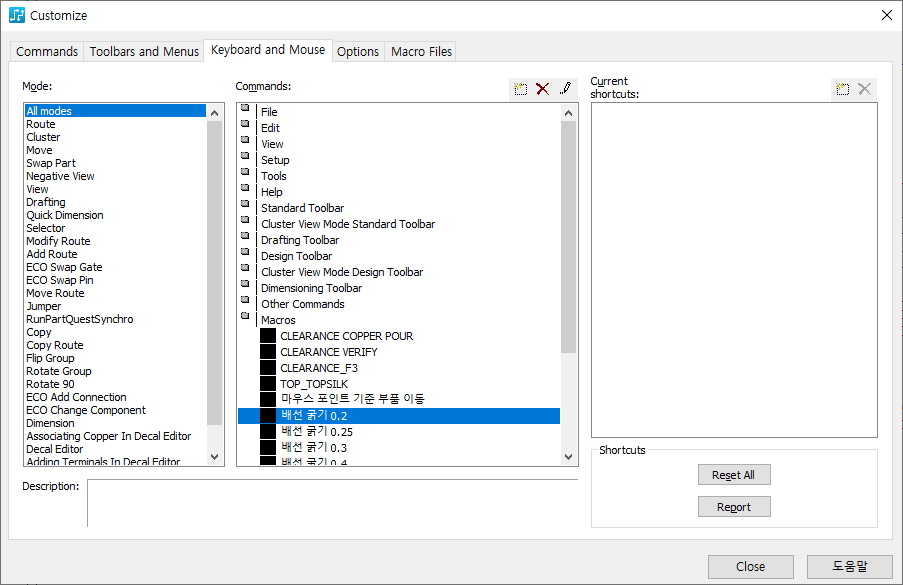This screenshot has height=585, width=903.
Task: Click the black icon beside CLEARANCE_F3 macro
Action: coord(268,368)
